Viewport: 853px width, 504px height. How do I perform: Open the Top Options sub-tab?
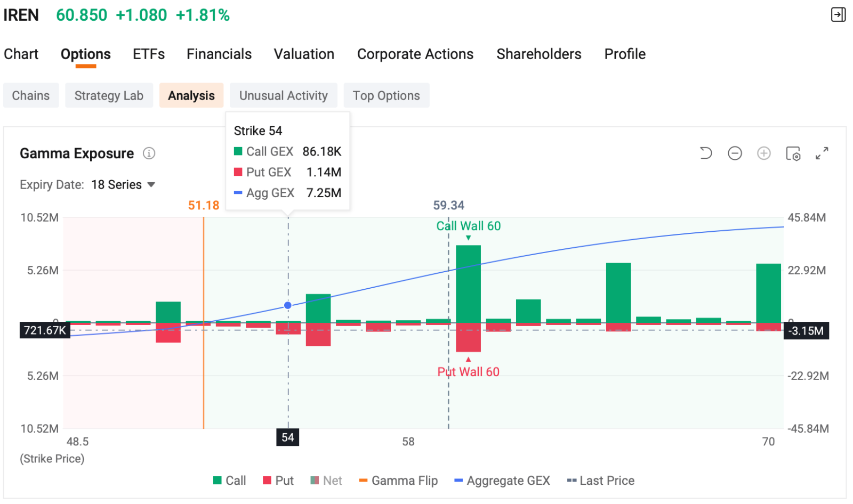pyautogui.click(x=387, y=95)
